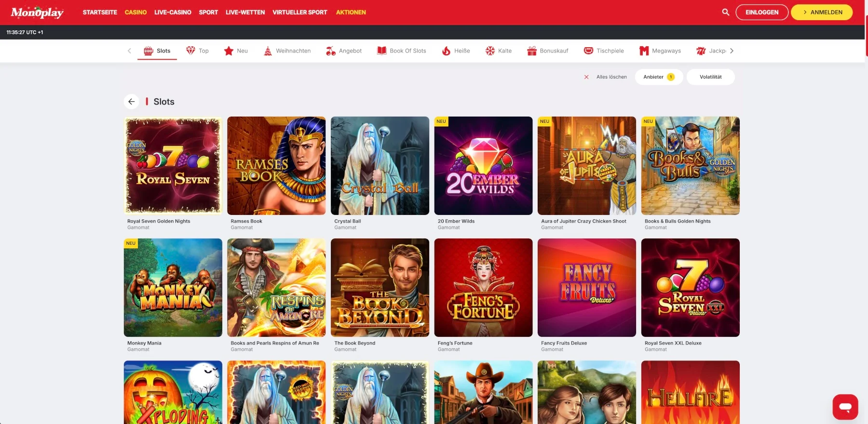This screenshot has height=424, width=868.
Task: Click the Neu star icon
Action: (229, 51)
